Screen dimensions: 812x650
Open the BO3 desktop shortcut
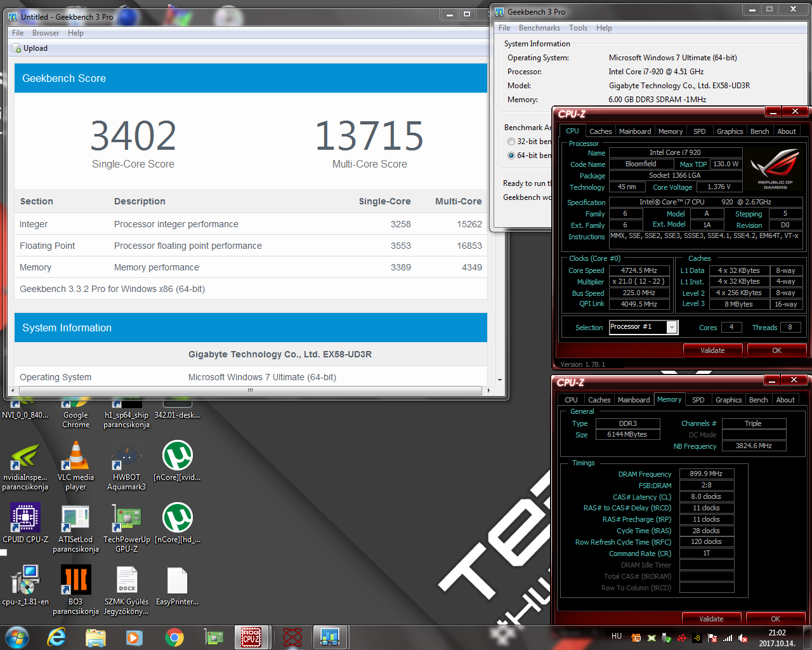75,591
